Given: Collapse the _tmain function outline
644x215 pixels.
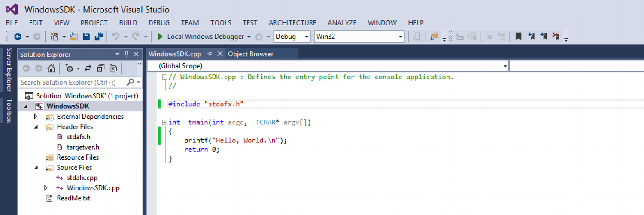Looking at the screenshot, I should tap(165, 123).
